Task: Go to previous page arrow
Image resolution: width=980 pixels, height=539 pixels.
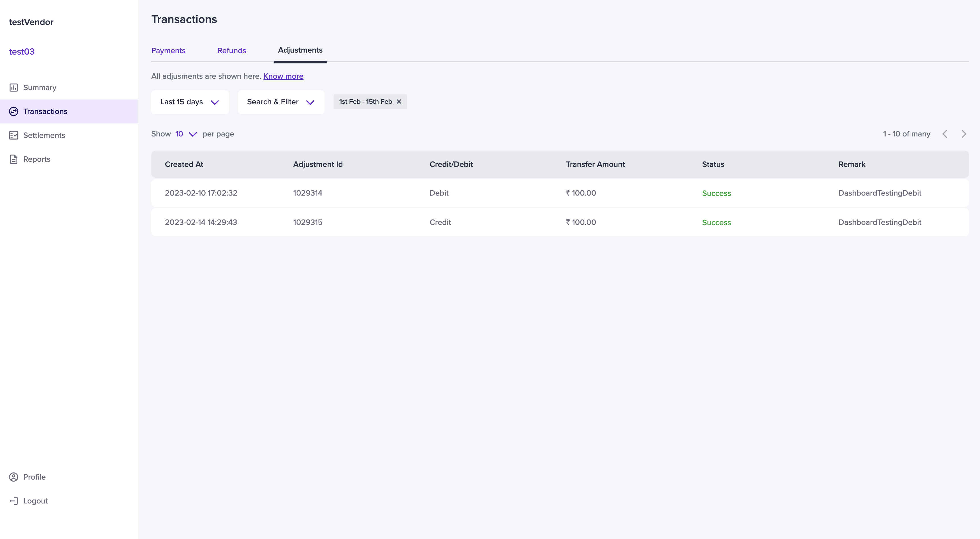Action: 945,134
